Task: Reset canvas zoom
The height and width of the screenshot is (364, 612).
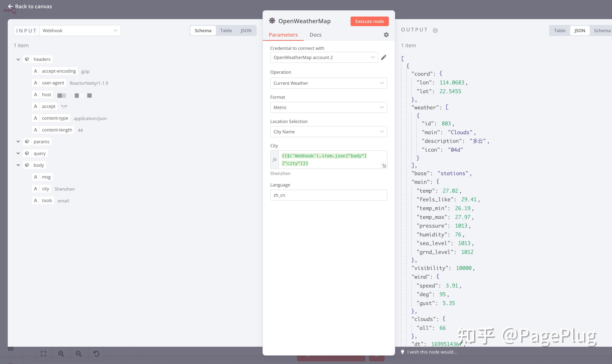Action: (x=96, y=354)
